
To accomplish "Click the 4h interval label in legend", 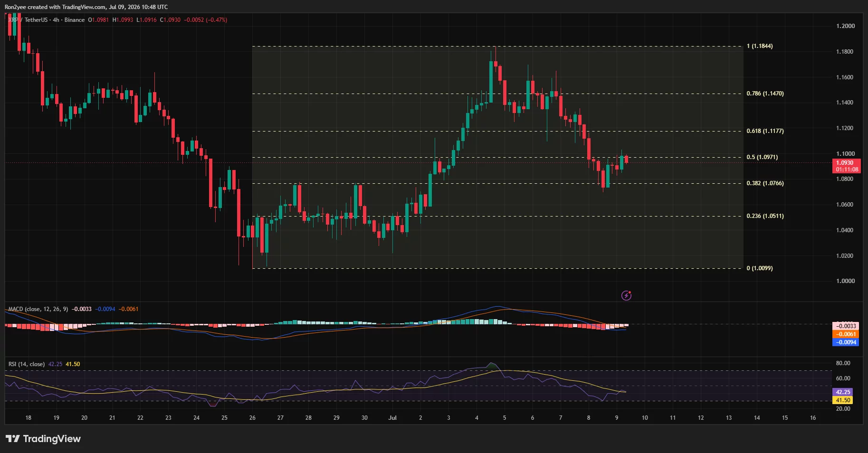I will (x=56, y=20).
